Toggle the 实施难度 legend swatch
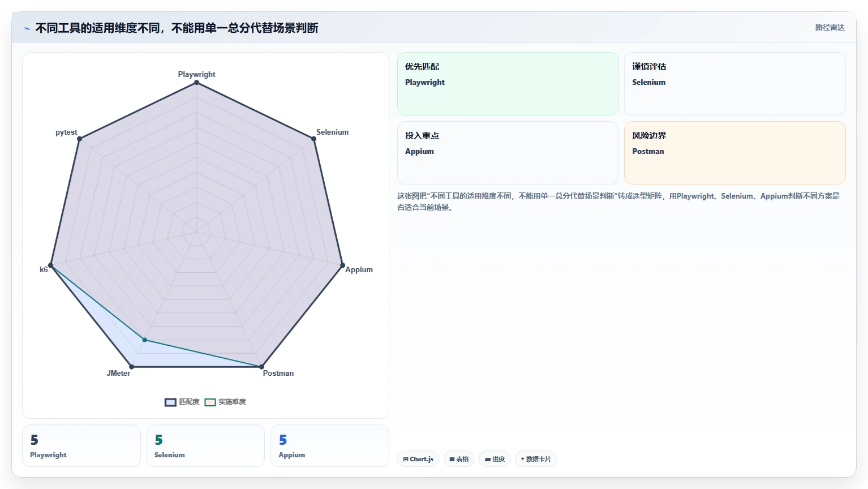The width and height of the screenshot is (868, 489). 210,402
